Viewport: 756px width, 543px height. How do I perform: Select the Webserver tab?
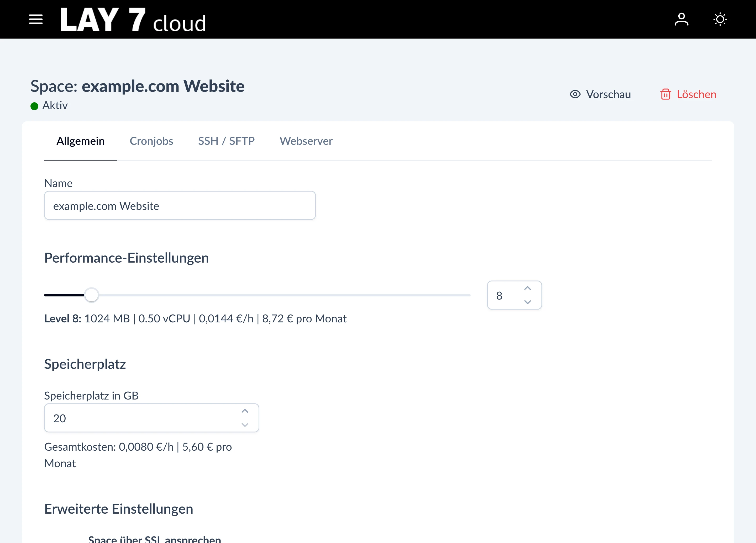tap(306, 141)
